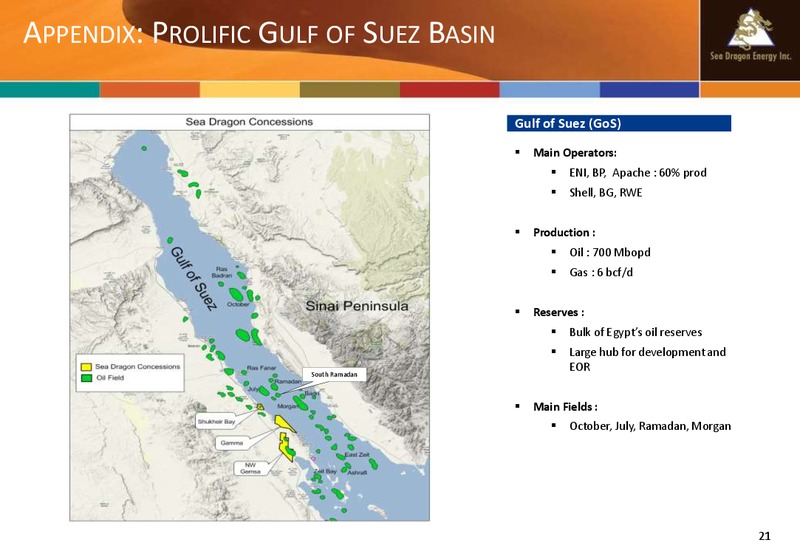Image resolution: width=800 pixels, height=554 pixels.
Task: Click the yellow Sea Dragon Concessions legend swatch
Action: (x=86, y=367)
